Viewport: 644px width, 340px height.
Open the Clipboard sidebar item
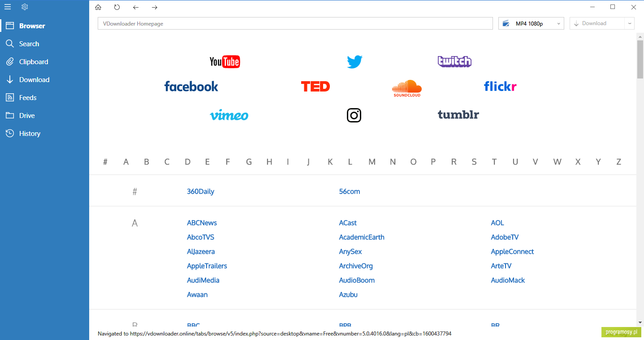[x=45, y=61]
